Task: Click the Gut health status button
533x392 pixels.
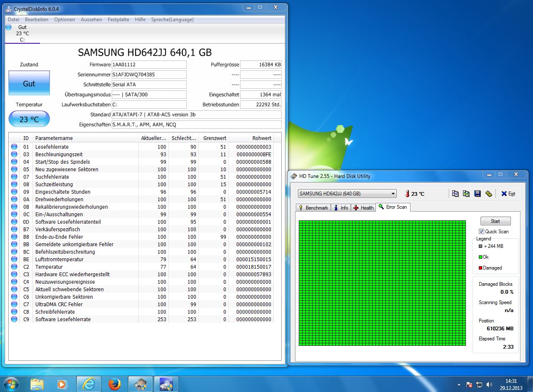Action: click(x=29, y=83)
